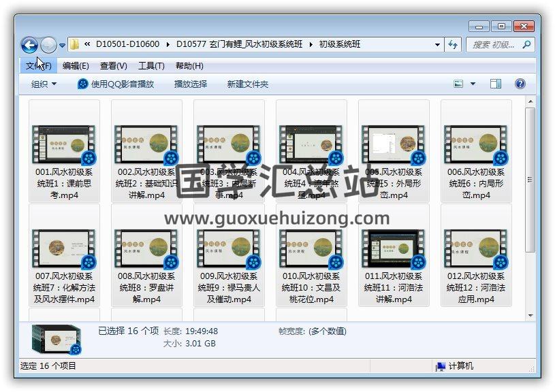Click the help question mark icon
This screenshot has width=555, height=392.
point(520,84)
